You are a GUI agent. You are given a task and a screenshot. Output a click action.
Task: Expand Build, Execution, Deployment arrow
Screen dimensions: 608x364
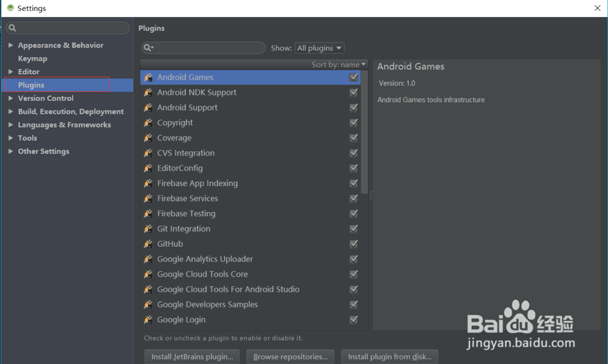10,111
